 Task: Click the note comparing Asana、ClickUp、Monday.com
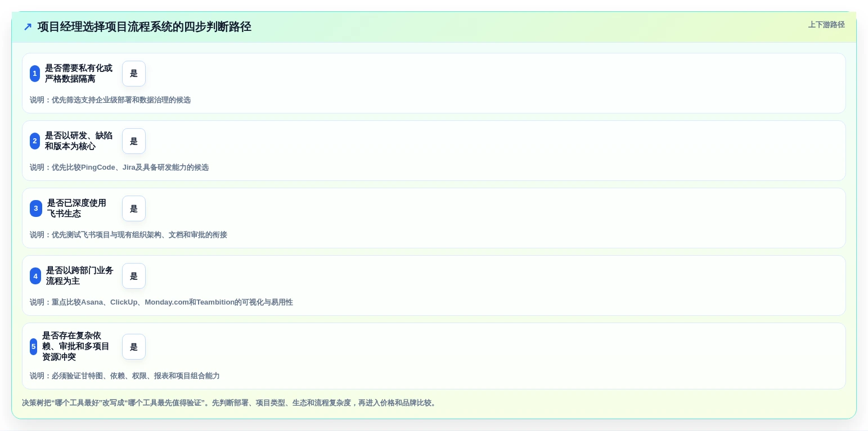click(161, 302)
